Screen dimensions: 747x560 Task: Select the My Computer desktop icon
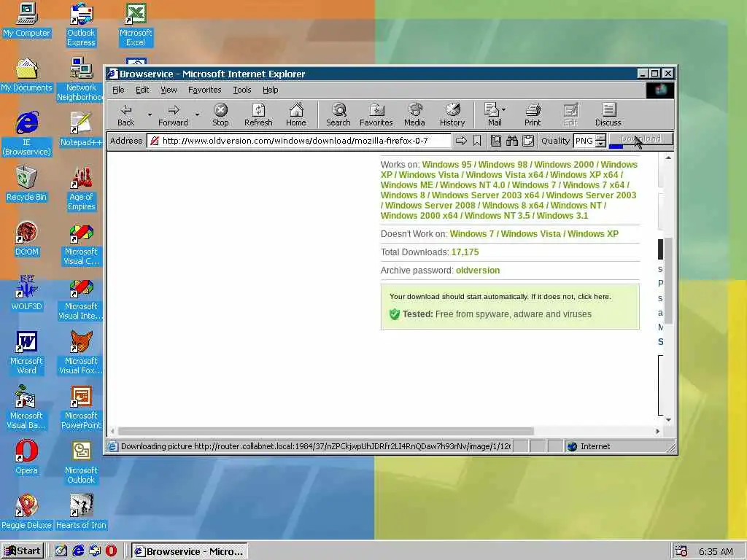[x=27, y=20]
